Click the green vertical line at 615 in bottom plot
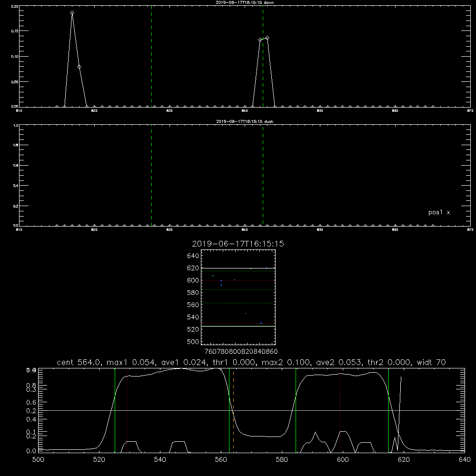The width and height of the screenshot is (476, 476). point(388,410)
